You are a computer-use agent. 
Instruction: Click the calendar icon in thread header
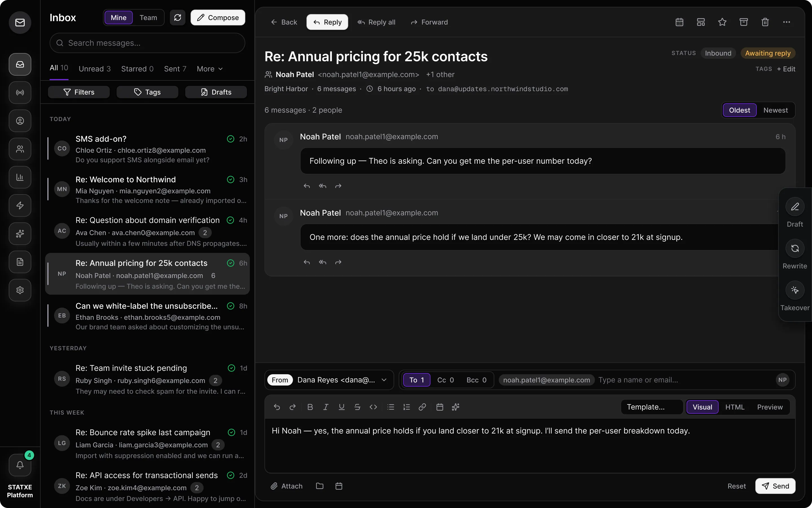pyautogui.click(x=679, y=22)
